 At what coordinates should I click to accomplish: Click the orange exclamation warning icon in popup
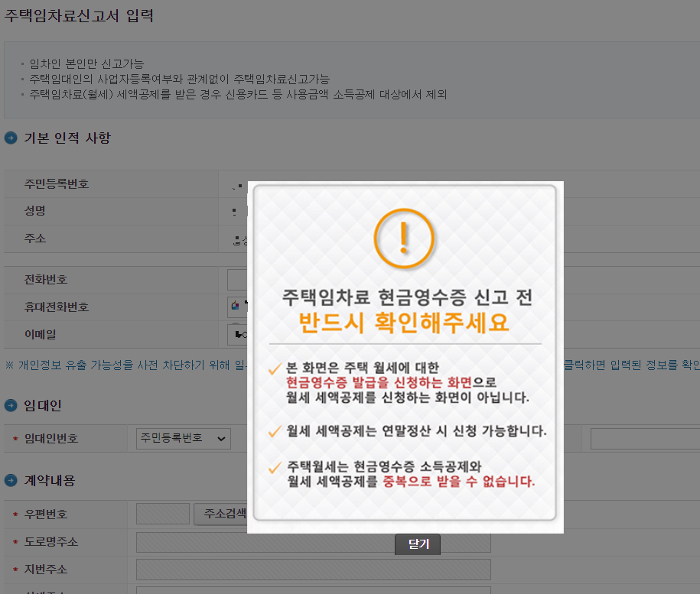click(x=405, y=239)
